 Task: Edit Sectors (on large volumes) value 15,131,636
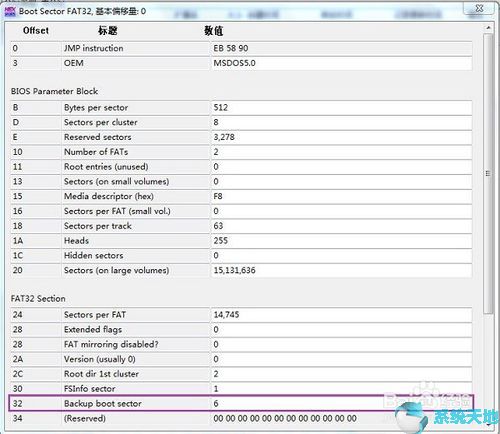pyautogui.click(x=342, y=270)
